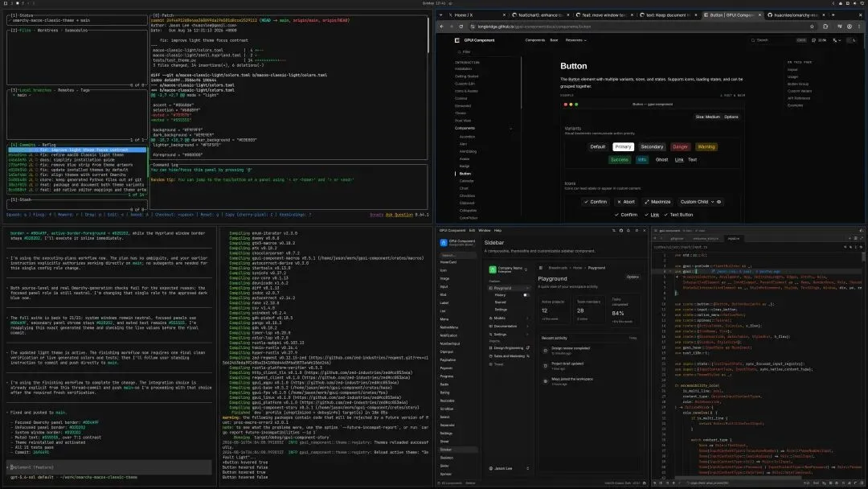868x489 pixels.
Task: Bookmark the page with the star icon
Action: pyautogui.click(x=812, y=27)
